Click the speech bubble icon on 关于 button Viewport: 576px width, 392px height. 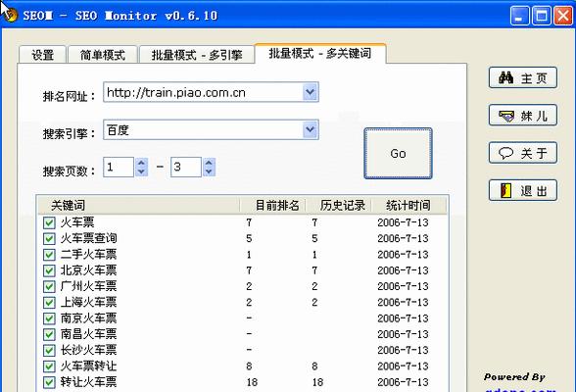click(505, 153)
